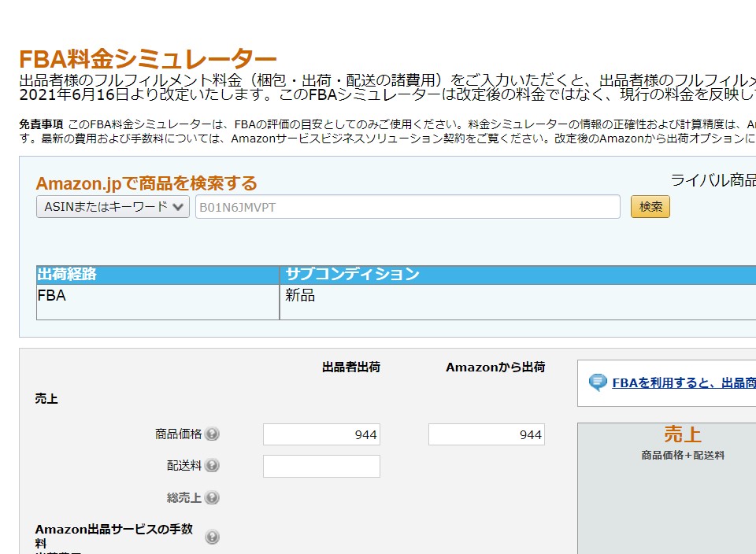This screenshot has width=756, height=554.
Task: Click the help icon next to 総売上
Action: click(212, 497)
